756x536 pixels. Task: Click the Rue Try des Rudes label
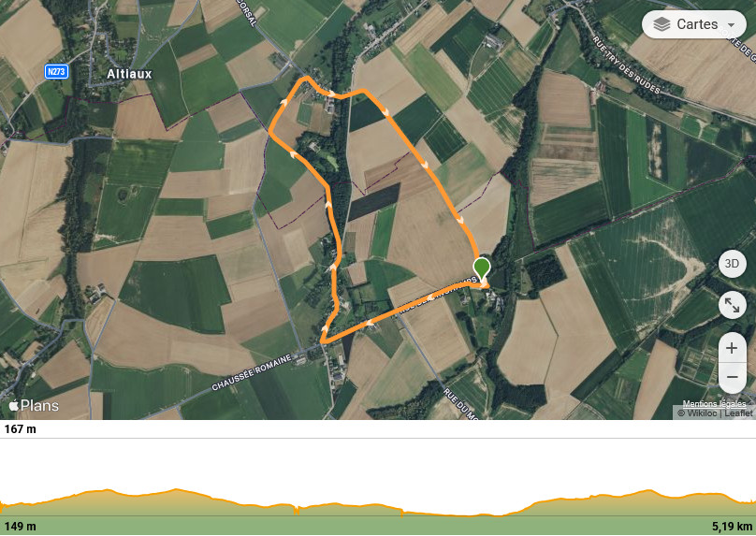[626, 65]
